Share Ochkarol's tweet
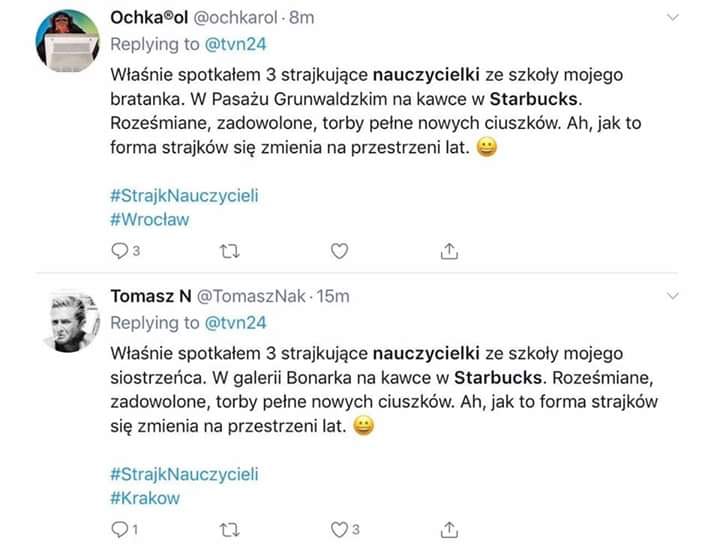Screen dimensions: 720x544 (x=449, y=251)
